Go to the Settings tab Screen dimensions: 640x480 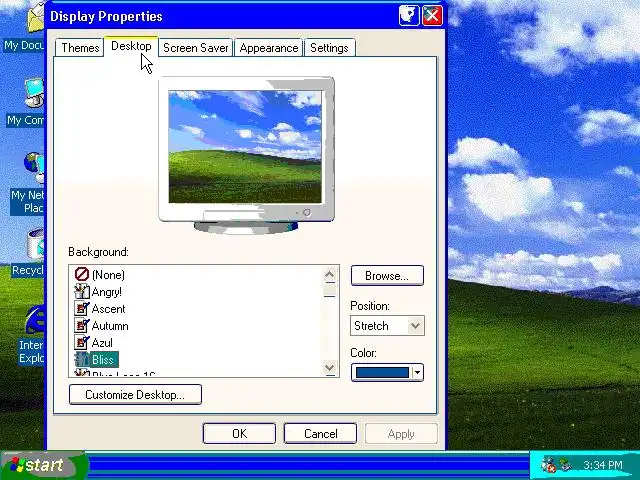coord(329,48)
